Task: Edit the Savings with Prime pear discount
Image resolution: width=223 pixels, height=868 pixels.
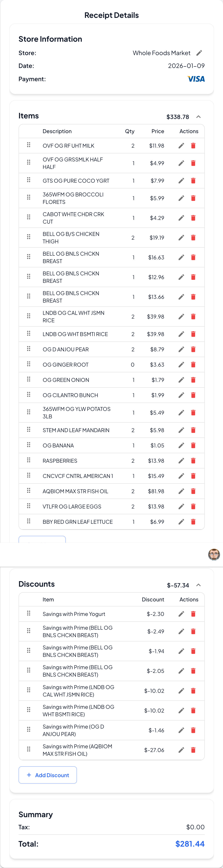Action: 181,730
